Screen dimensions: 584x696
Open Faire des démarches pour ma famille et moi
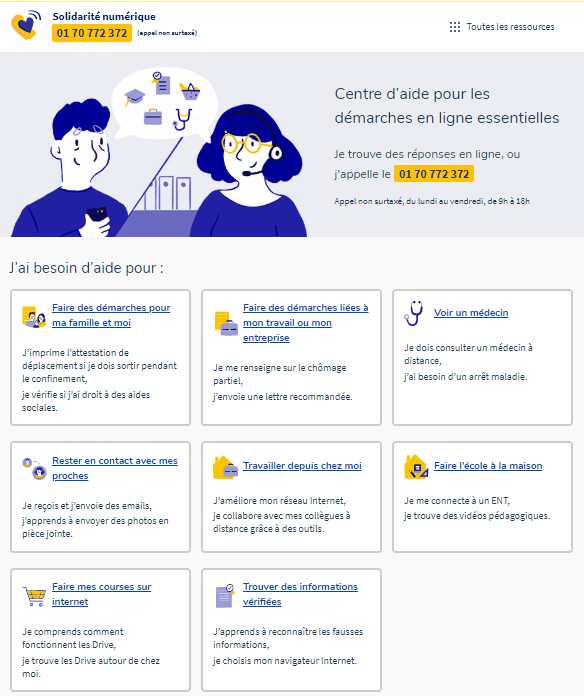(111, 315)
